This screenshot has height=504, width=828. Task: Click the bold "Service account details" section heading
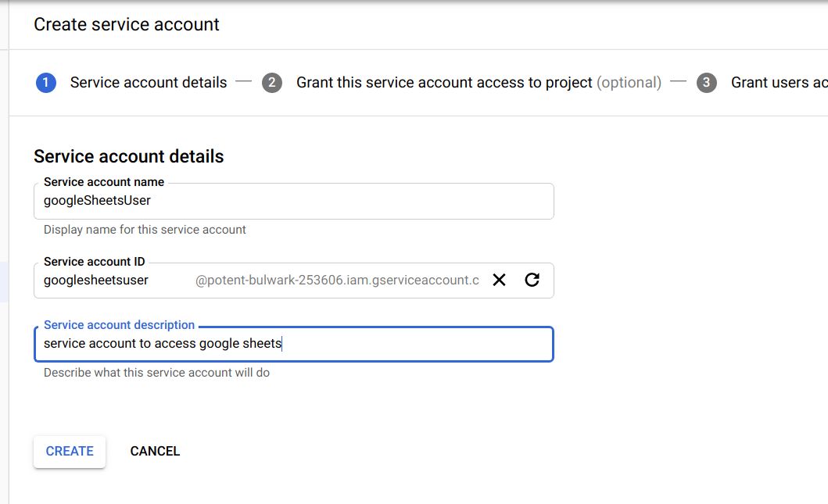point(129,156)
